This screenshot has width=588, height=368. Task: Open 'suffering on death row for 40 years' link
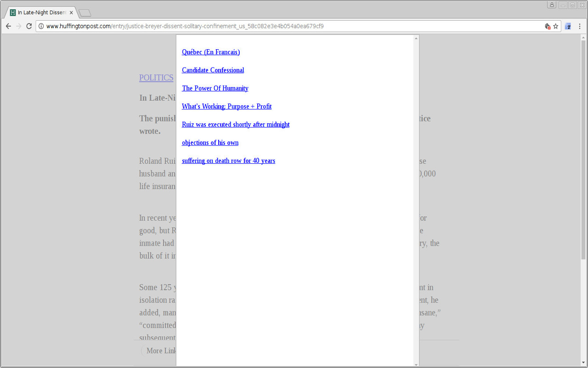pyautogui.click(x=228, y=161)
